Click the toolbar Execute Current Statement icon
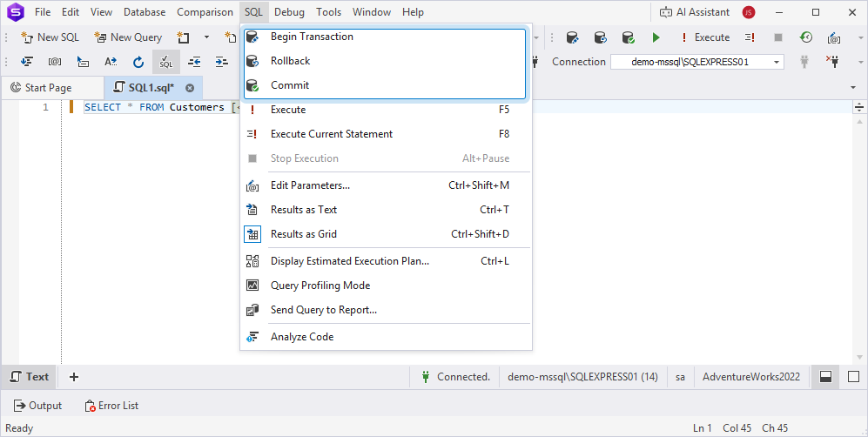This screenshot has height=437, width=868. click(750, 37)
